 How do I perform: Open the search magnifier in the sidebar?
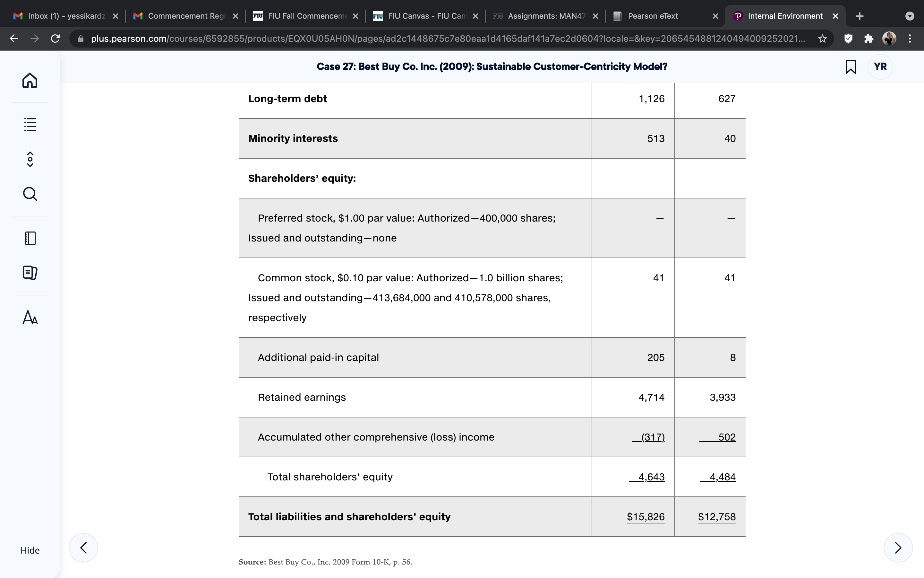click(30, 194)
